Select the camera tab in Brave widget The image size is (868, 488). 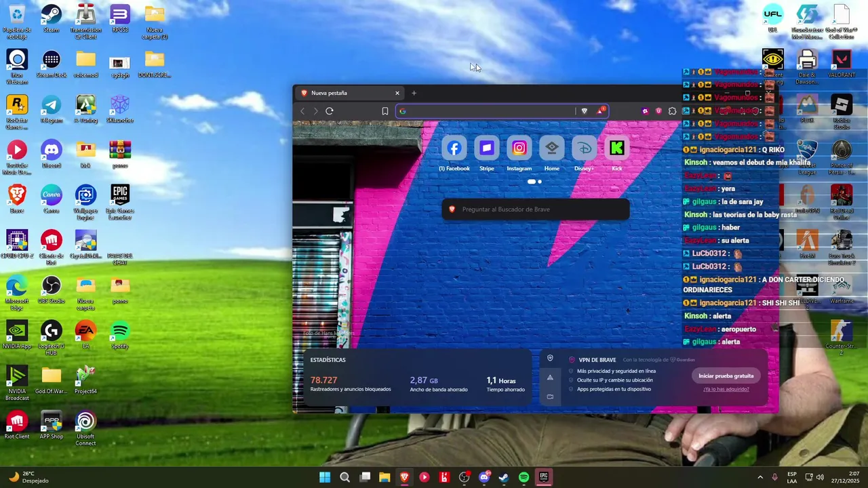tap(550, 396)
